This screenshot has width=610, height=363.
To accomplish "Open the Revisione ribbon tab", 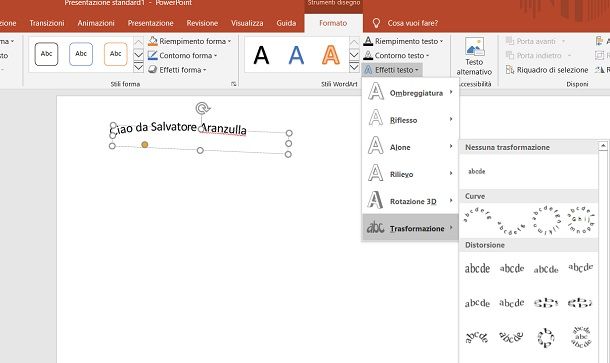I will click(202, 23).
